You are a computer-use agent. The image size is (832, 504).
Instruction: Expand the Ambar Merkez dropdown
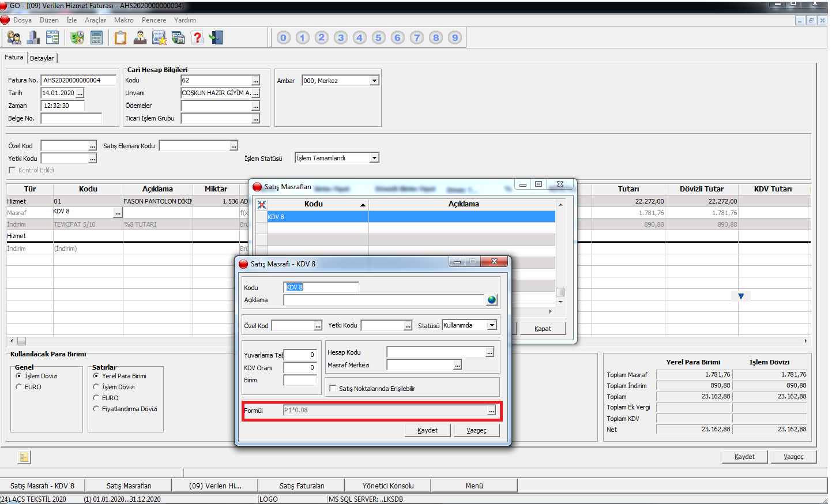(374, 81)
